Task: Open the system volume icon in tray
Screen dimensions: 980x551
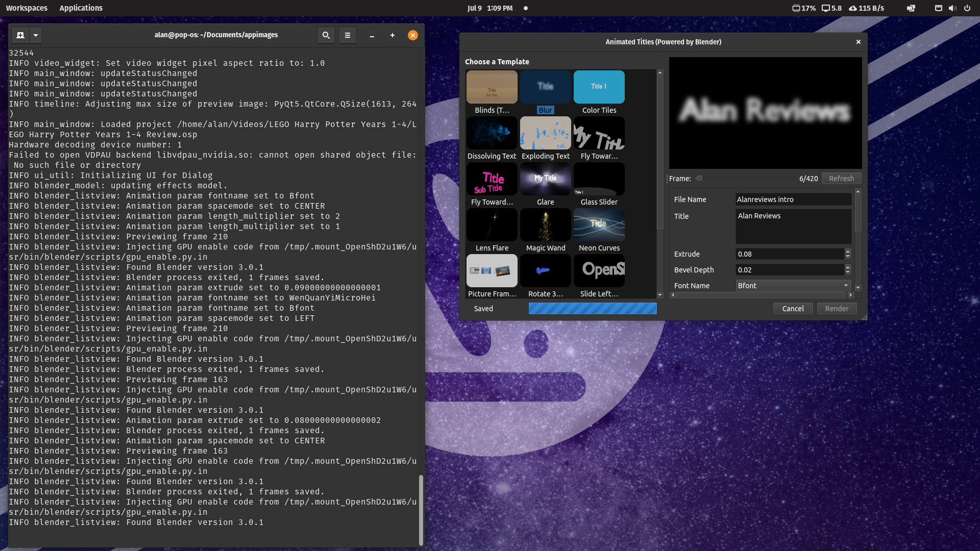Action: [952, 8]
